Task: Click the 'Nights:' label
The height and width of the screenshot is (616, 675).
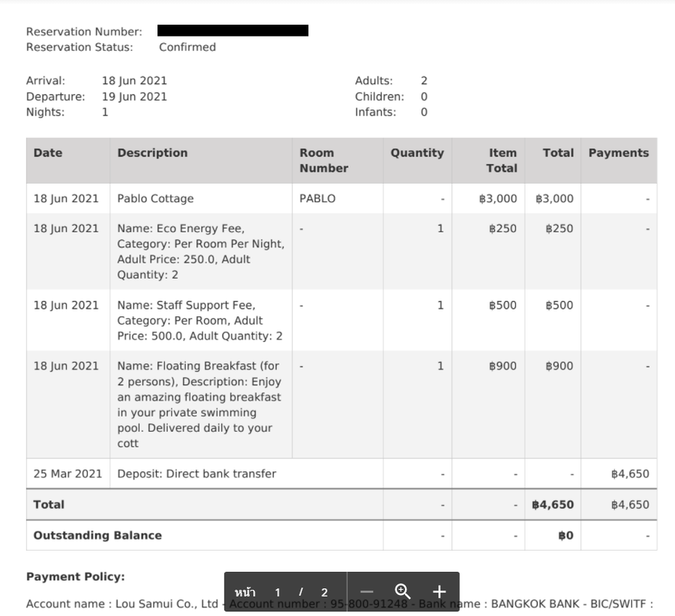Action: [x=45, y=112]
